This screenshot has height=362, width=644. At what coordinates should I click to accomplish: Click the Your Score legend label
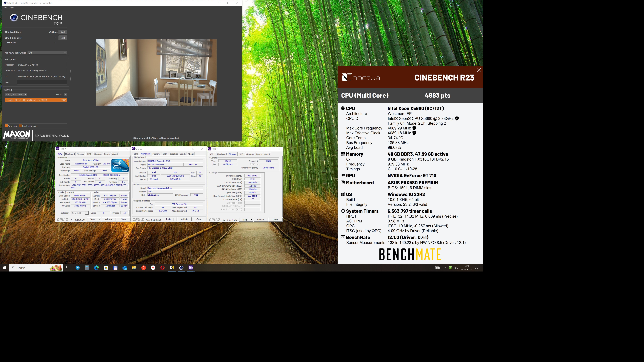tap(13, 126)
